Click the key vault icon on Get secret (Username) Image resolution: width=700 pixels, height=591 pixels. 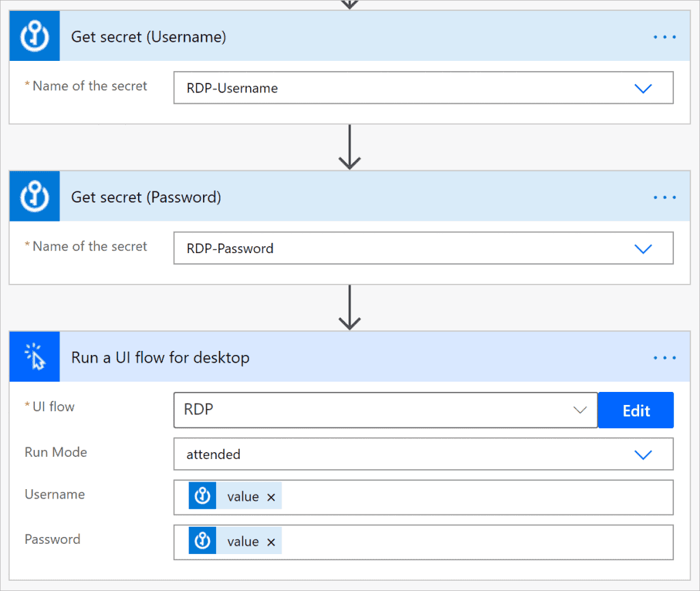click(35, 36)
